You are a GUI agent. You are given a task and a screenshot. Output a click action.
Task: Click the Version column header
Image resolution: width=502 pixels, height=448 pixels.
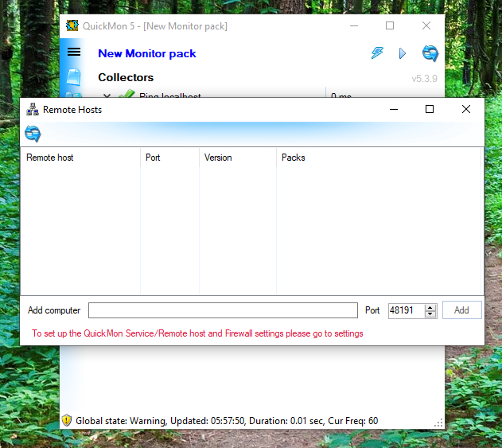click(238, 158)
